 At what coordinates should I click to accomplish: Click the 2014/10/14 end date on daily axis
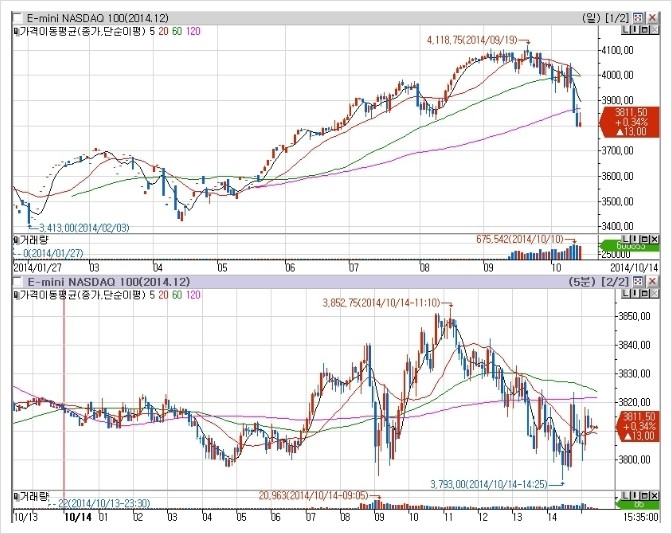pyautogui.click(x=634, y=267)
